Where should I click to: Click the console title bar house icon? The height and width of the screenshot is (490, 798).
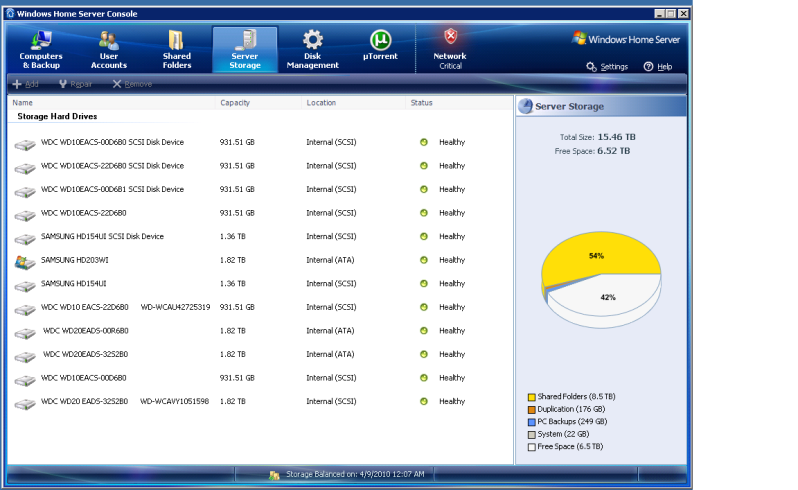[x=10, y=13]
